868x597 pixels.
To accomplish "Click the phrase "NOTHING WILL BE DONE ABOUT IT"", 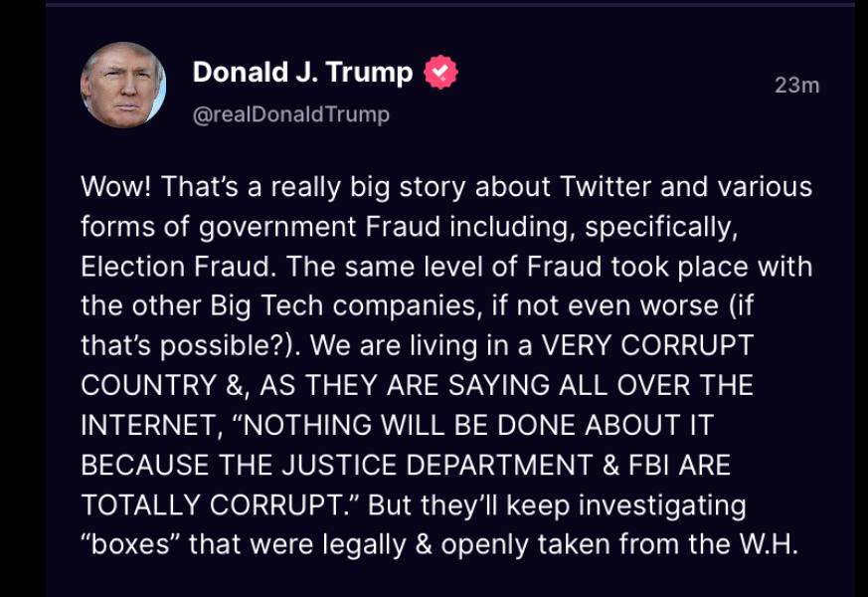I will [x=478, y=426].
